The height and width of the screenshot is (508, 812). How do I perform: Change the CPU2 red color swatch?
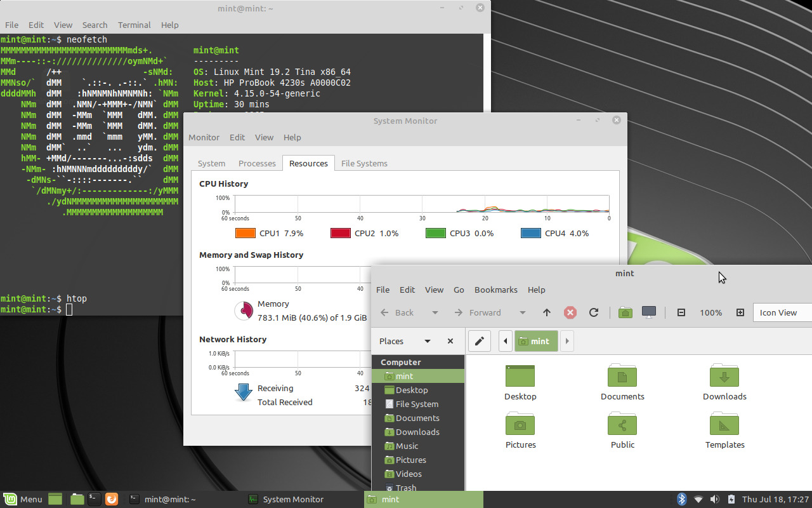[x=341, y=233]
